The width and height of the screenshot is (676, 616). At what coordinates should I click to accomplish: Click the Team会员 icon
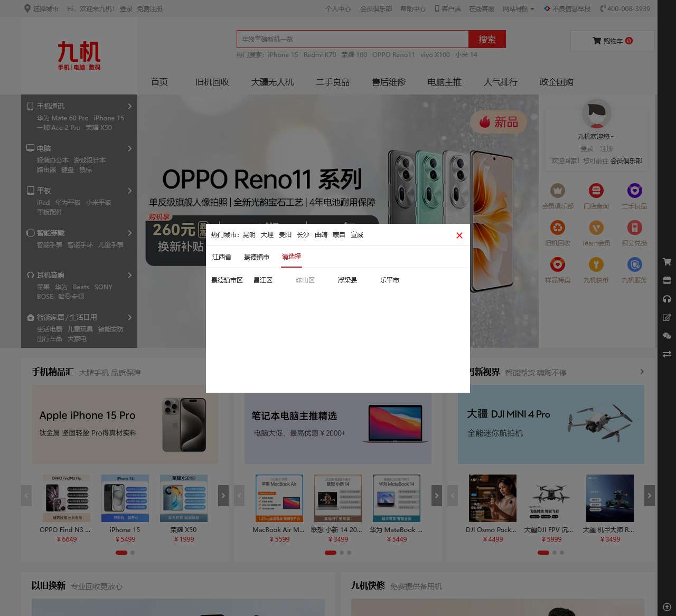coord(596,228)
